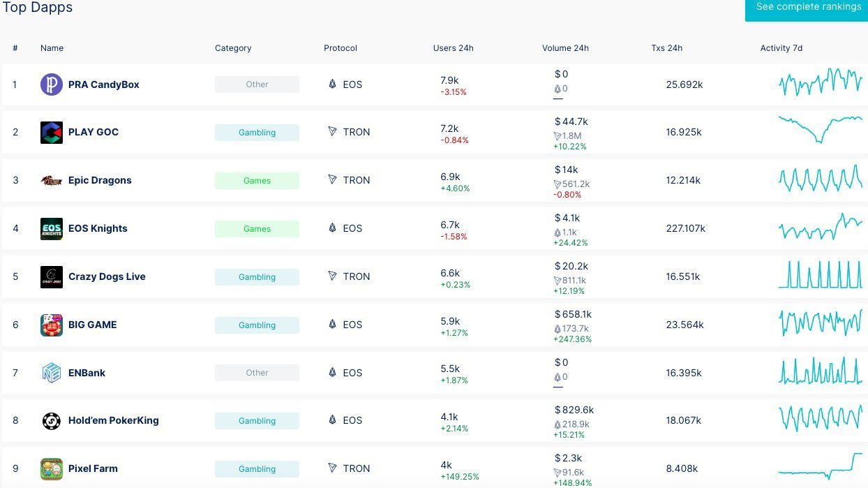Click the Gambling tag in the BIG GAME row
Image resolution: width=868 pixels, height=488 pixels.
[257, 325]
